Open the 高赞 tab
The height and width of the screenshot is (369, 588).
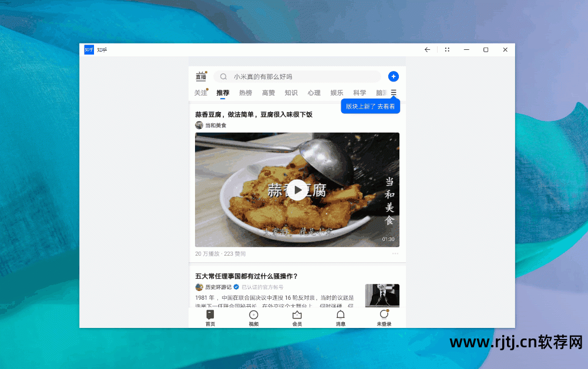(x=268, y=93)
